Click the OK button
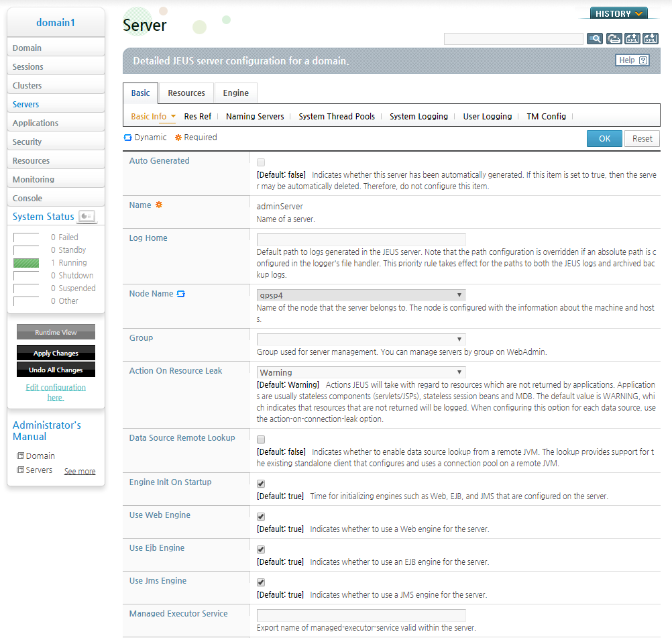 604,138
